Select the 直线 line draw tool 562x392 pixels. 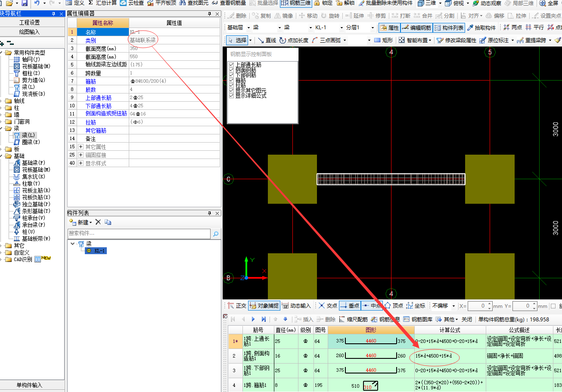tap(267, 40)
